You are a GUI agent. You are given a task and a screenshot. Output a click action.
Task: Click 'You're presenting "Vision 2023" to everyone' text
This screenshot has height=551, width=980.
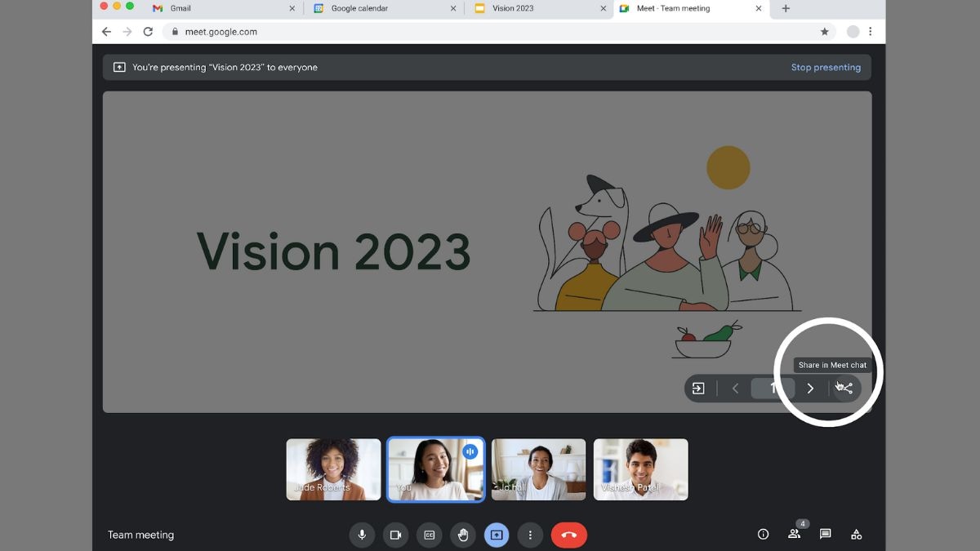tap(225, 67)
